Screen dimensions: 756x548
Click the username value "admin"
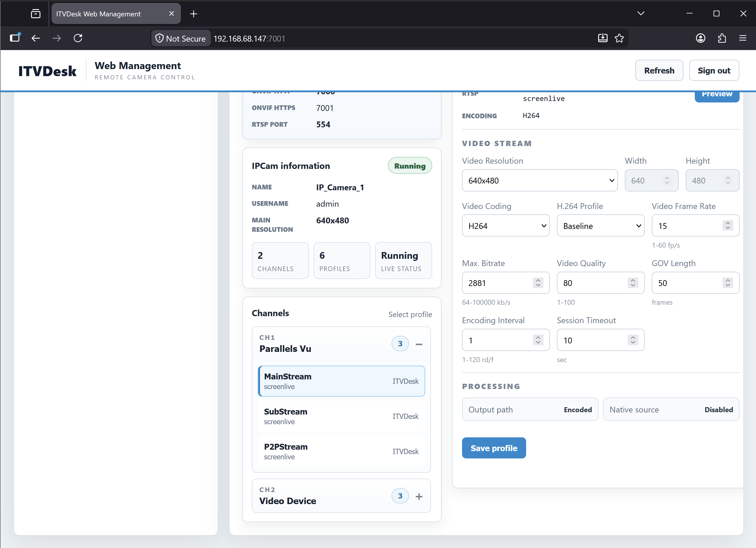pyautogui.click(x=327, y=204)
